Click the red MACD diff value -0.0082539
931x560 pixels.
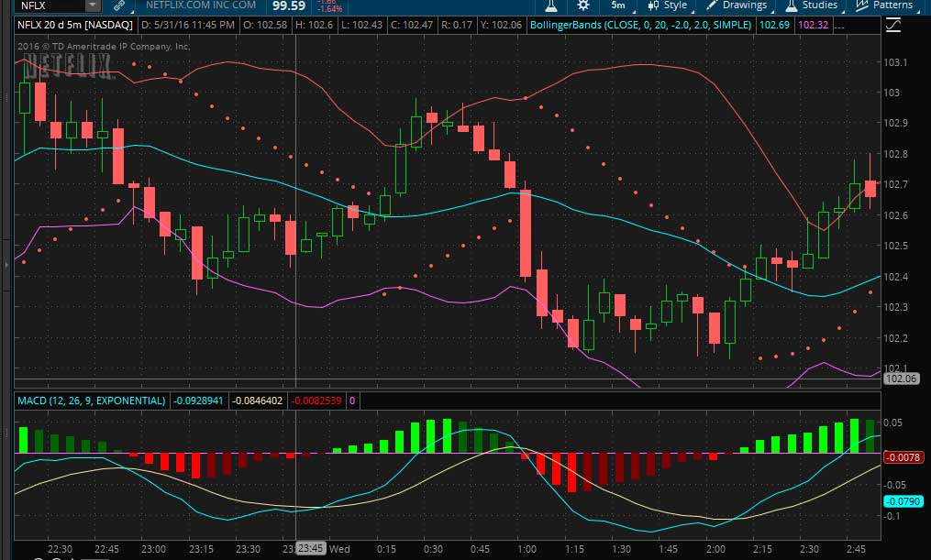(x=316, y=401)
